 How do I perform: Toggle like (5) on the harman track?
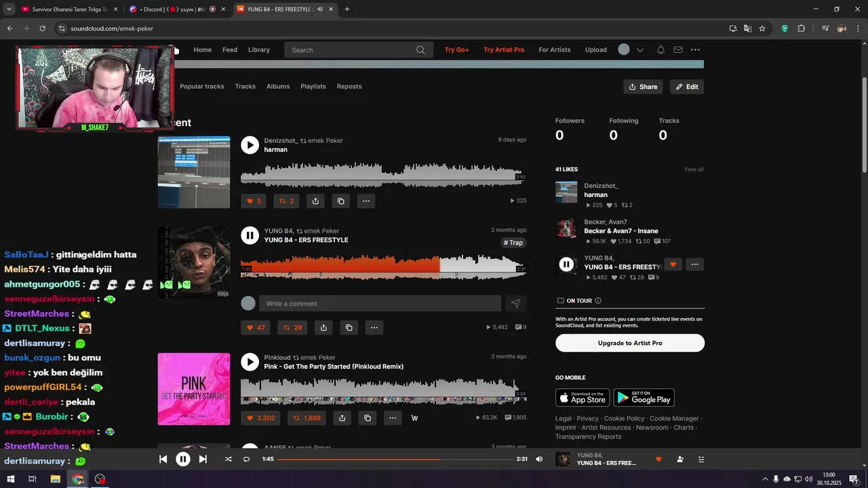254,201
